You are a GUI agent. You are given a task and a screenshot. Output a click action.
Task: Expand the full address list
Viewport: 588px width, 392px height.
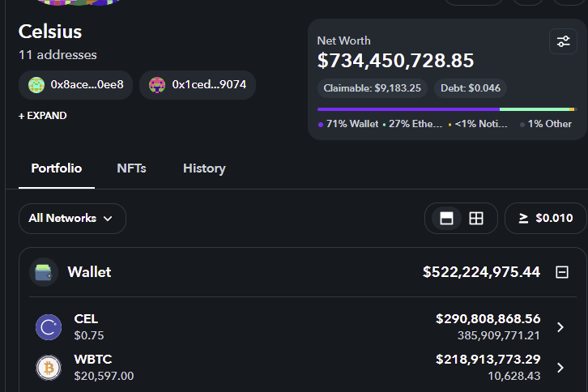tap(43, 116)
